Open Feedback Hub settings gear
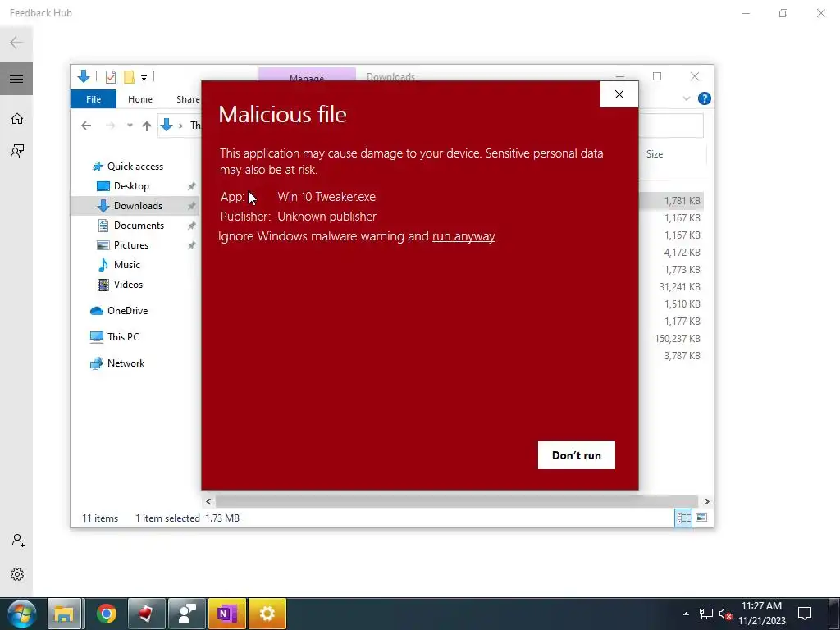Image resolution: width=840 pixels, height=630 pixels. coord(17,574)
